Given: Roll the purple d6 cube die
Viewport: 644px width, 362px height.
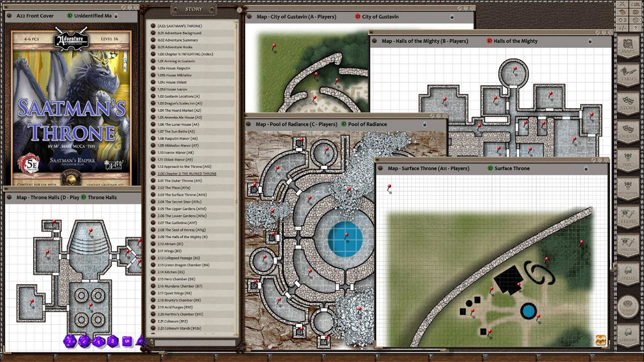Looking at the screenshot, I should click(127, 341).
